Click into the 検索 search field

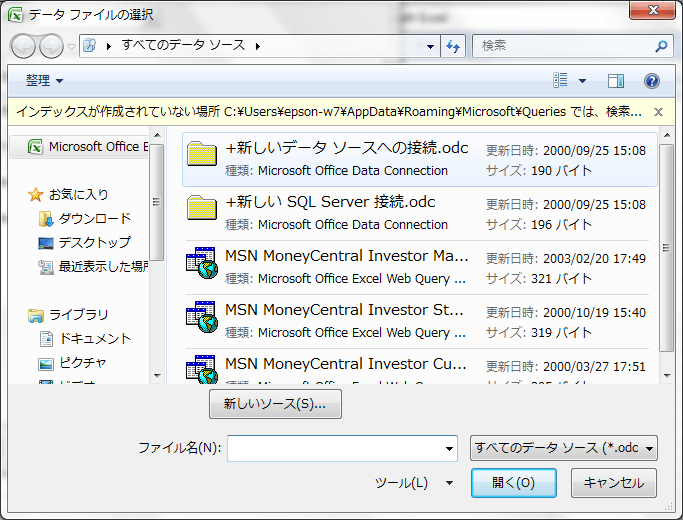562,46
